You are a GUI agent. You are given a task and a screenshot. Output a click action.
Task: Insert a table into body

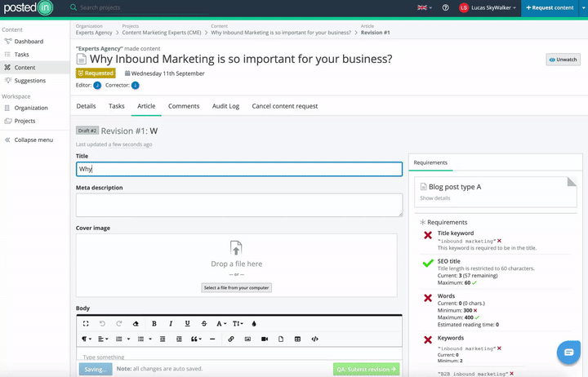pos(297,339)
